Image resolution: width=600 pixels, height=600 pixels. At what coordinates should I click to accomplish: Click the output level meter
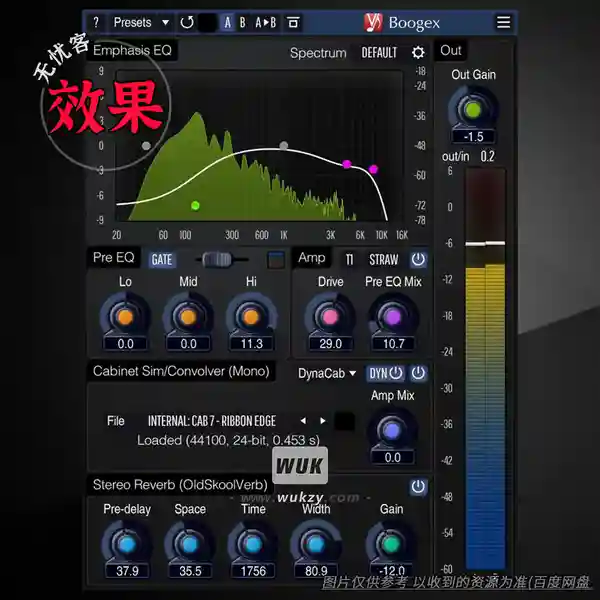pyautogui.click(x=485, y=369)
